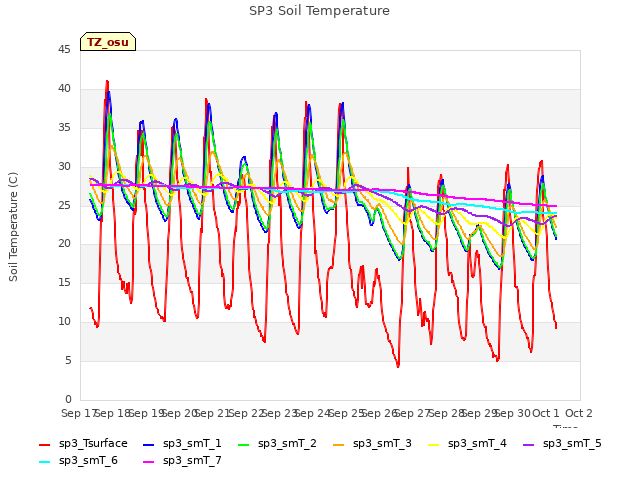The height and width of the screenshot is (480, 640).
Task: Click the 40 y-axis tick label
Action: pyautogui.click(x=64, y=88)
